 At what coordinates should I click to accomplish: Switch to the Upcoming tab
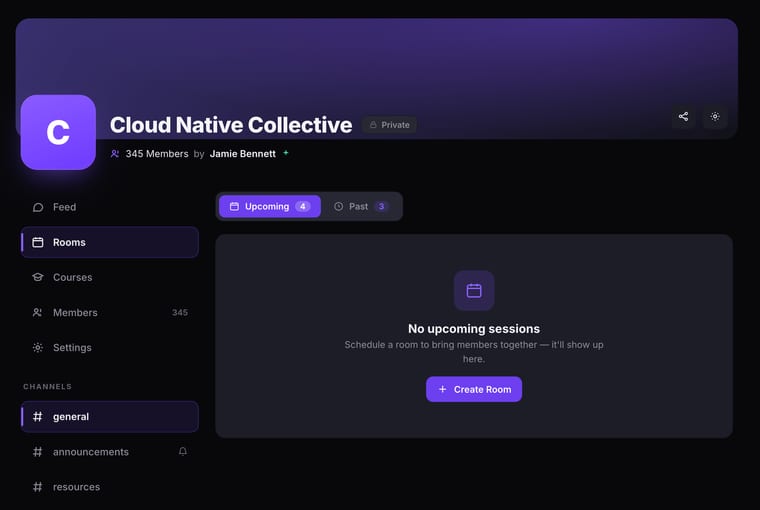click(270, 207)
